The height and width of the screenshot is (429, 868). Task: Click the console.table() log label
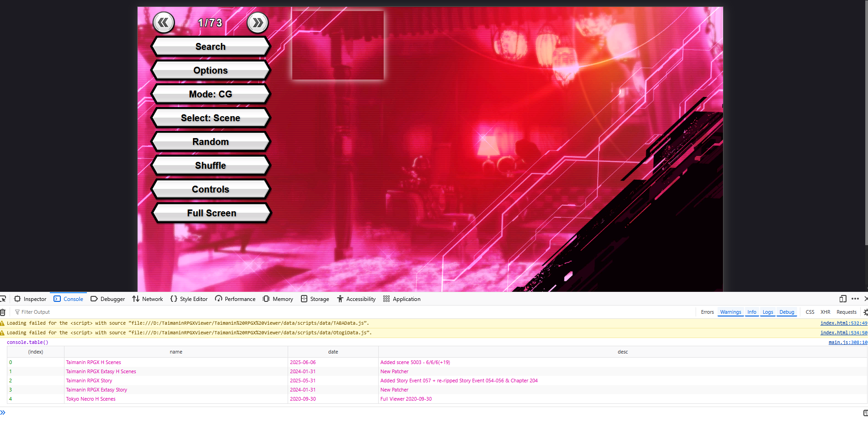click(x=27, y=342)
